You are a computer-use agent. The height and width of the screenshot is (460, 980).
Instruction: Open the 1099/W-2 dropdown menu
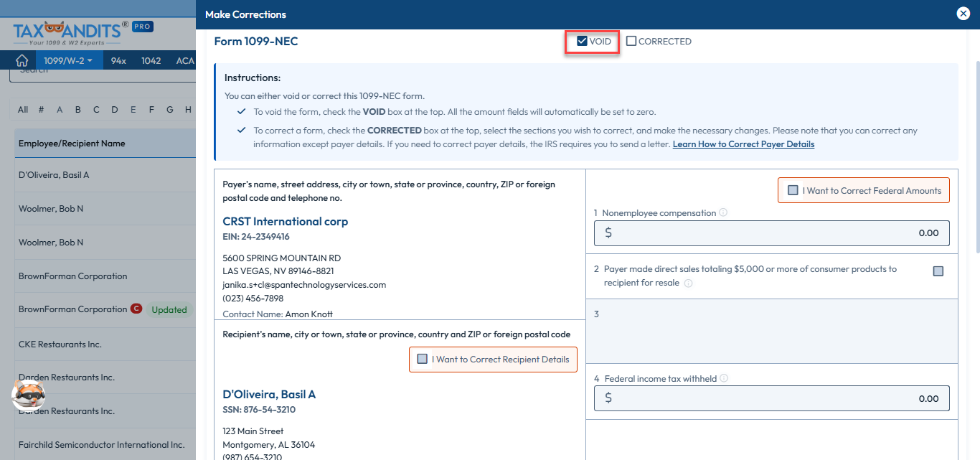(x=68, y=60)
